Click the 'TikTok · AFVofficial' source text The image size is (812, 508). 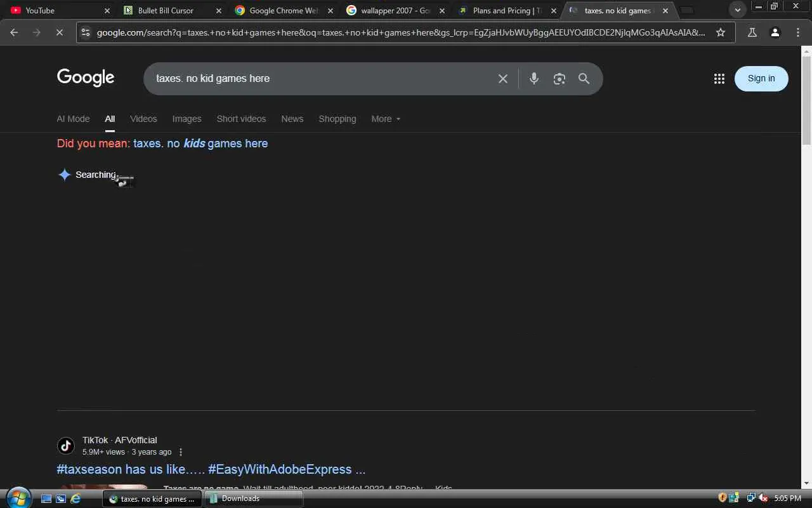pos(119,440)
